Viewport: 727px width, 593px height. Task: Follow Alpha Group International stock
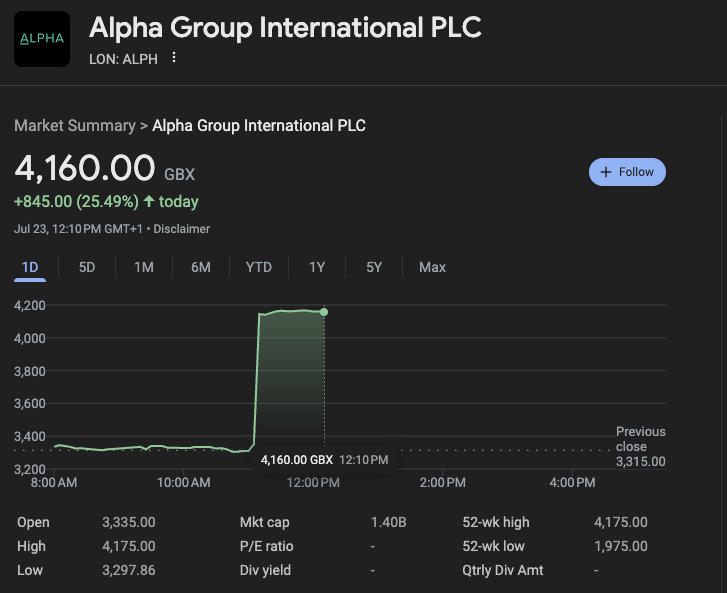pos(627,172)
